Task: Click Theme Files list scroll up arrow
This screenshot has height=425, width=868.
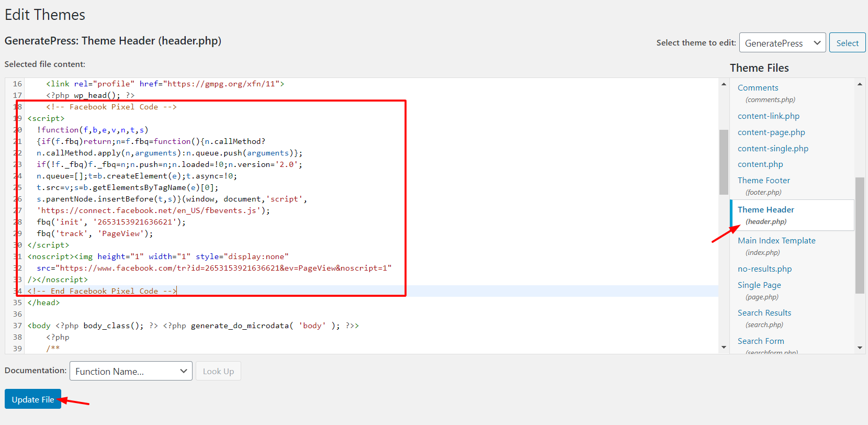Action: click(860, 84)
